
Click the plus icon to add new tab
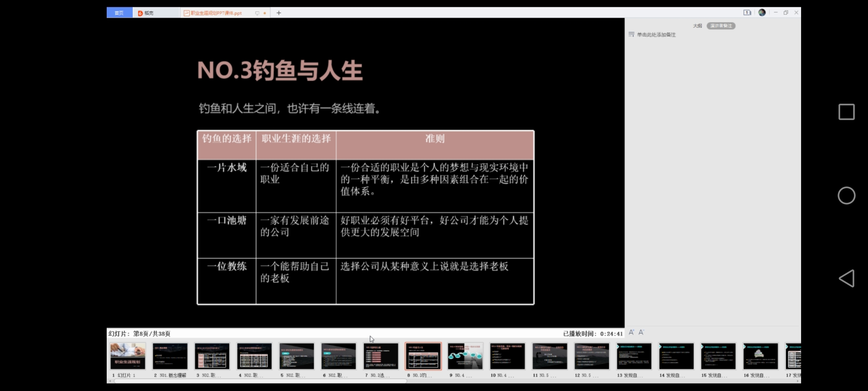278,13
